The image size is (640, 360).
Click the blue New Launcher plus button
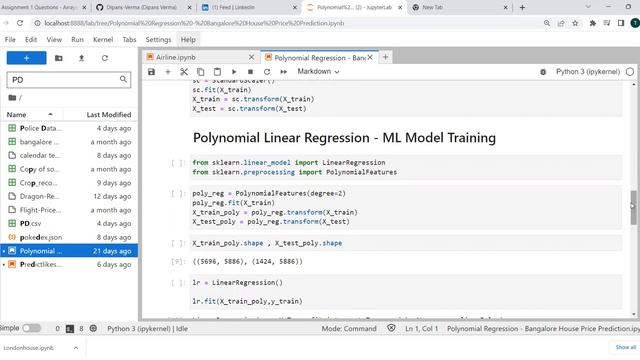(x=27, y=58)
